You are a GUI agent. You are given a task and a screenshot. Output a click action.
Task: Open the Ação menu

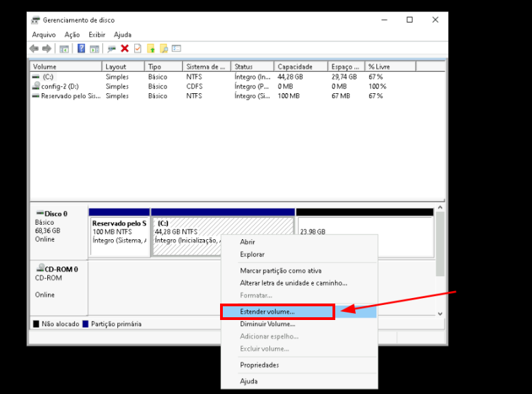[72, 34]
